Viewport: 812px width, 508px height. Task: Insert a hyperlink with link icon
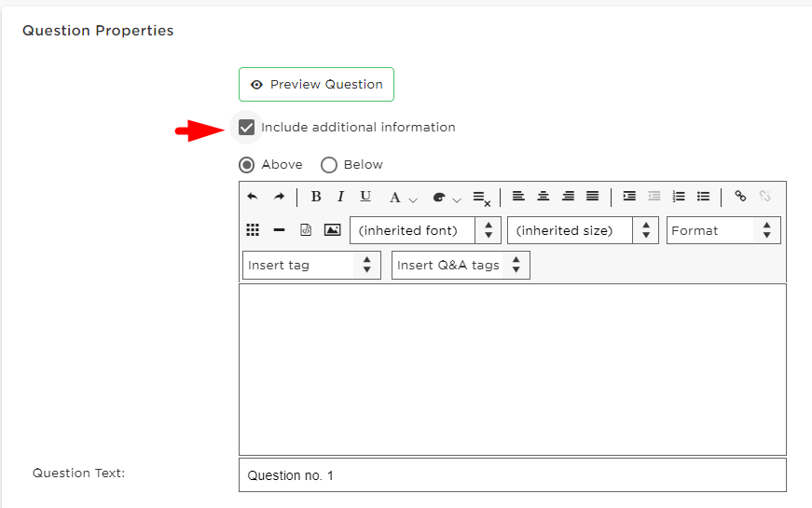click(740, 196)
